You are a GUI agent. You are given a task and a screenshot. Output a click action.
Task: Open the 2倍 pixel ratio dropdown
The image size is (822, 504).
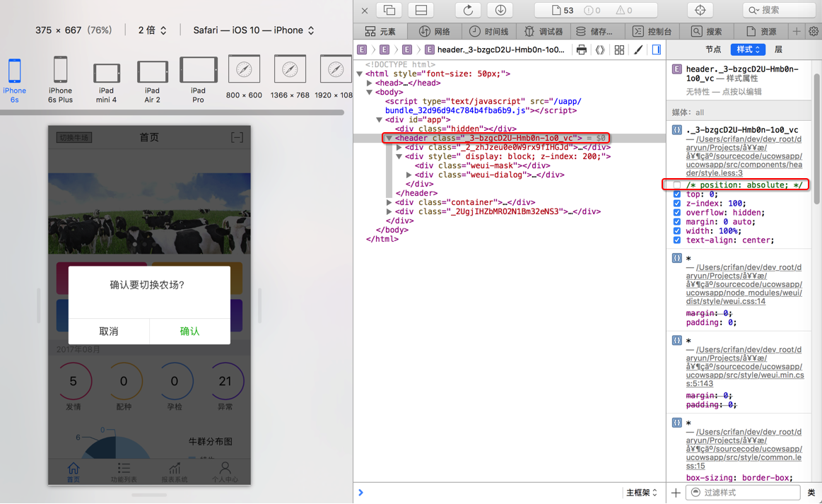click(153, 30)
